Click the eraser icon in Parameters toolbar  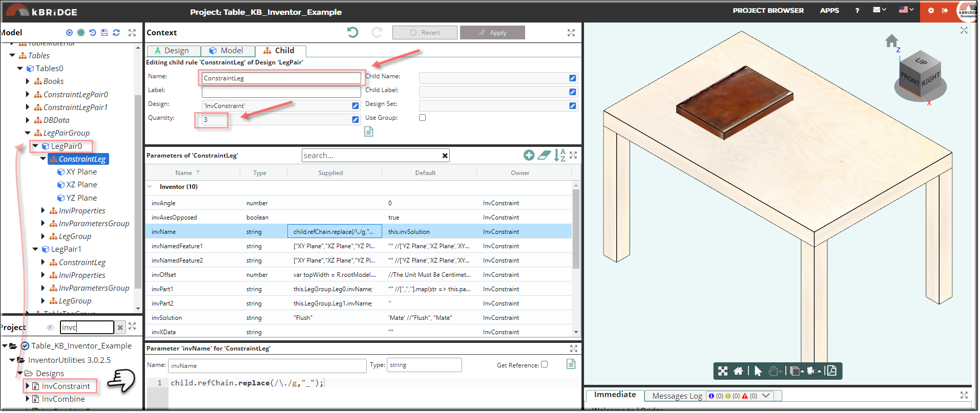[544, 155]
